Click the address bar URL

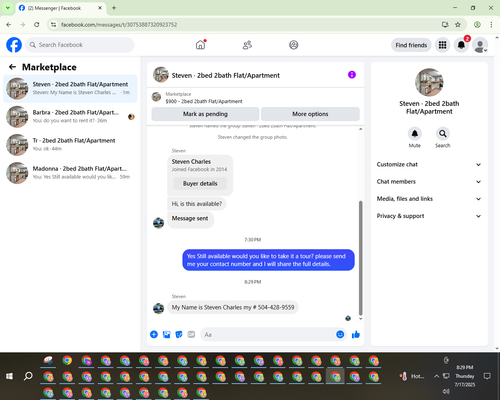[119, 25]
